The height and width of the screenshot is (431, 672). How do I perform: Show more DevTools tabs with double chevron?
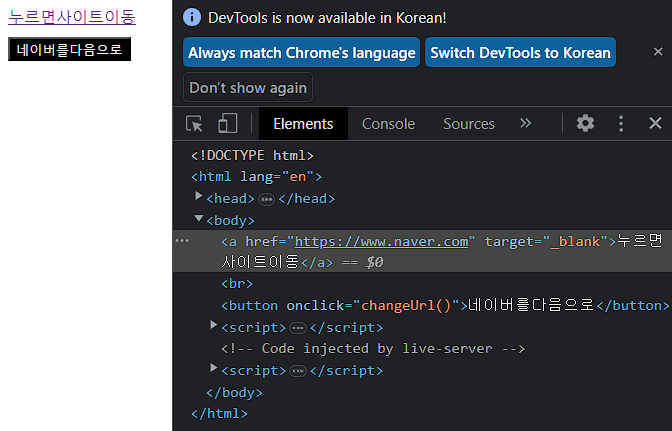click(x=525, y=123)
